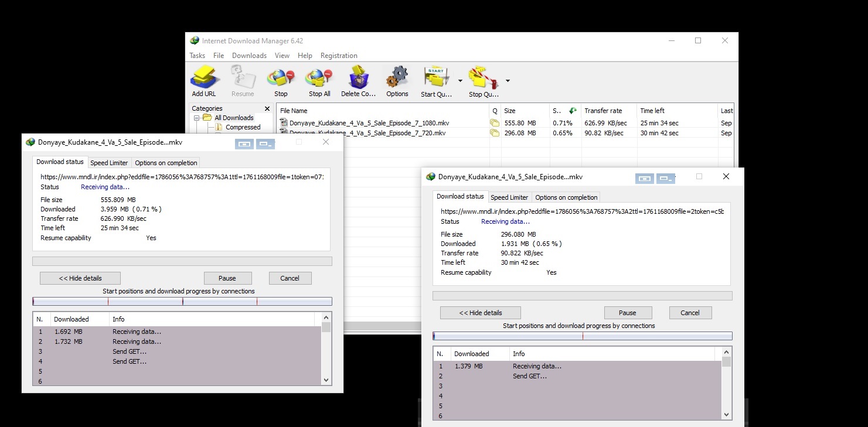
Task: Open the Options gear icon
Action: pos(397,77)
